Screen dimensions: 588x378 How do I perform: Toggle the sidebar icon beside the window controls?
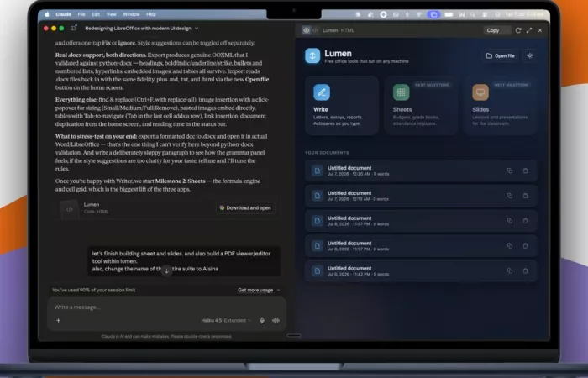74,28
